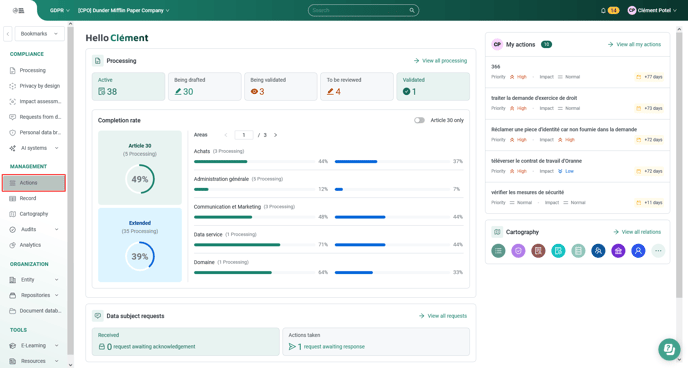Collapse the sidebar with back arrow
Screen dimensions: 688x368
[x=7, y=34]
